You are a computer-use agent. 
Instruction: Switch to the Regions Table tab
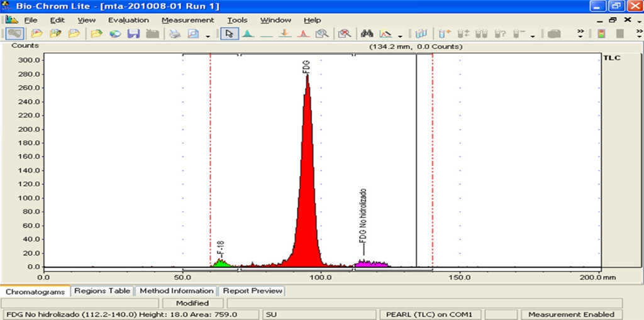coord(102,291)
